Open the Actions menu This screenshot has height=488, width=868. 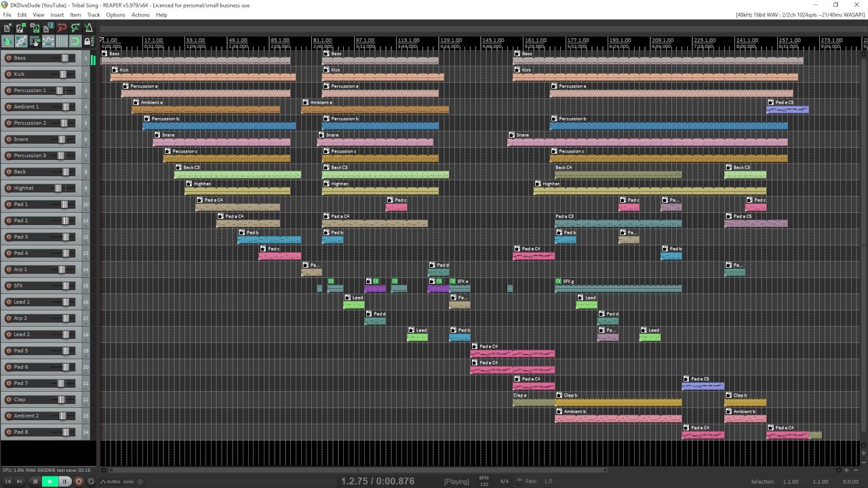(x=140, y=15)
